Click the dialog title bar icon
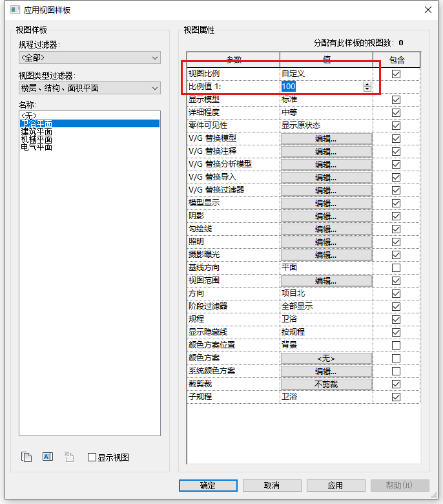This screenshot has height=504, width=443. [15, 10]
